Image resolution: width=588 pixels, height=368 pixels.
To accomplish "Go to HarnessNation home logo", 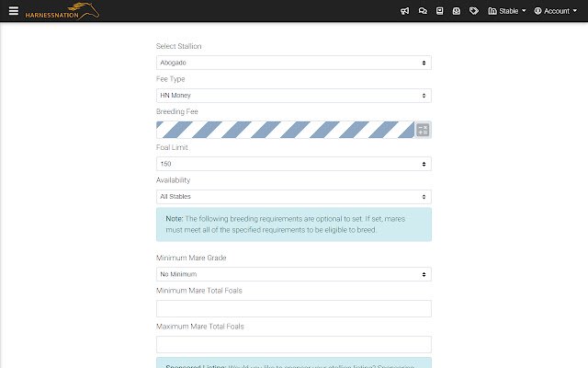I will click(62, 11).
